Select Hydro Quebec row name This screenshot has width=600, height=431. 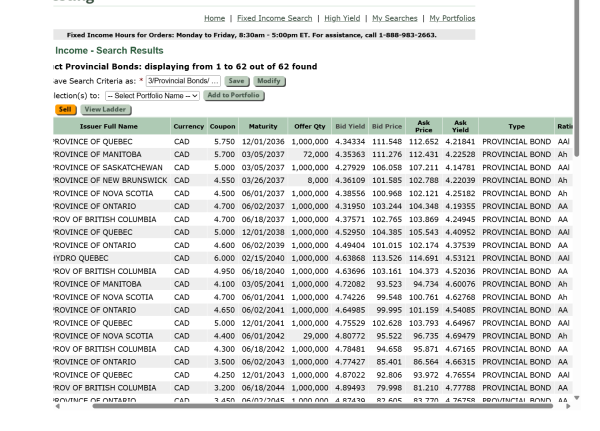[x=81, y=258]
